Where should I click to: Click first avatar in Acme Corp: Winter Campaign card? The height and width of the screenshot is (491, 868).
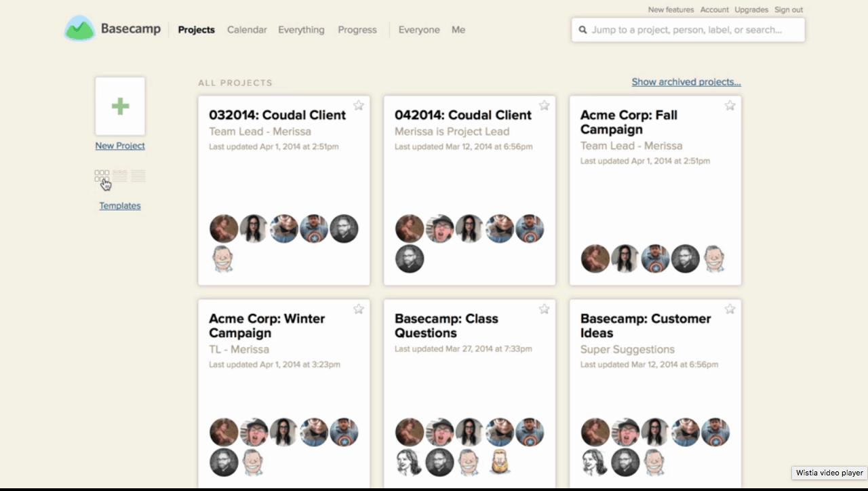tap(224, 432)
